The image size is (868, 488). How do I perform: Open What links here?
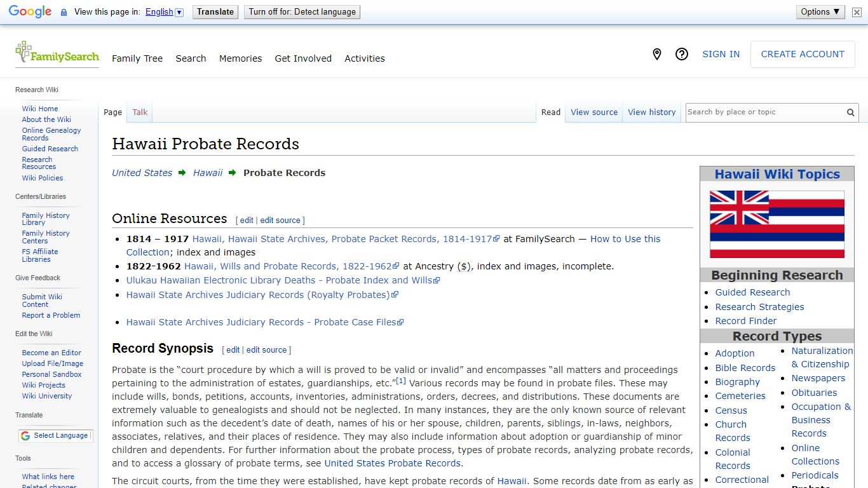48,477
